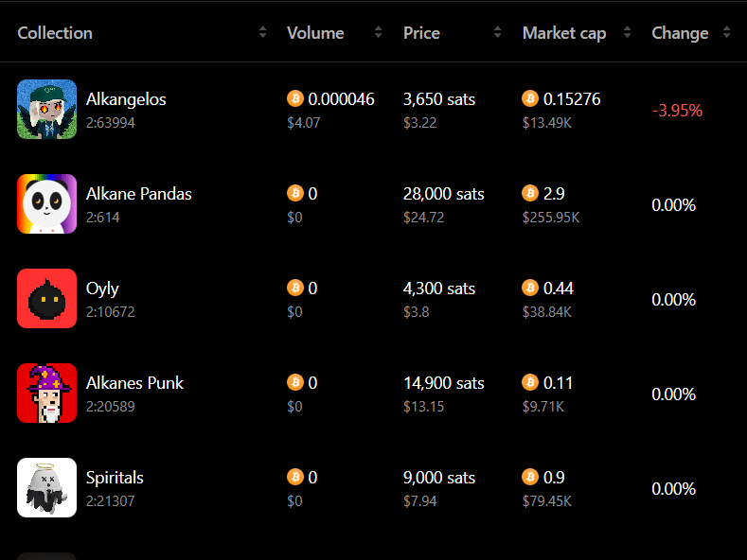Click Bitcoin icon in Spiritals market cap

[530, 477]
